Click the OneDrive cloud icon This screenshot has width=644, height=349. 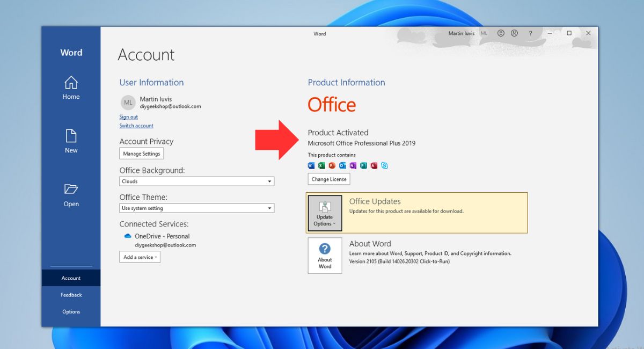tap(128, 236)
